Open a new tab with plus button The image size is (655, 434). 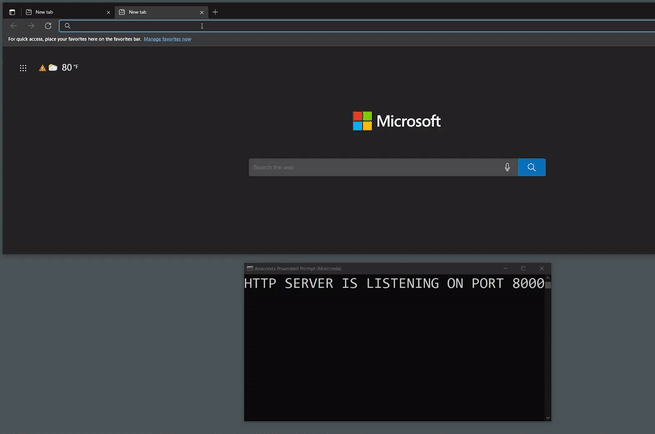pyautogui.click(x=215, y=12)
